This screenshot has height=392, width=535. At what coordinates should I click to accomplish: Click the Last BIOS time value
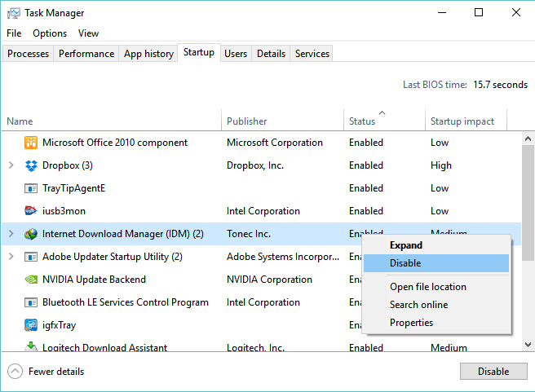coord(500,85)
